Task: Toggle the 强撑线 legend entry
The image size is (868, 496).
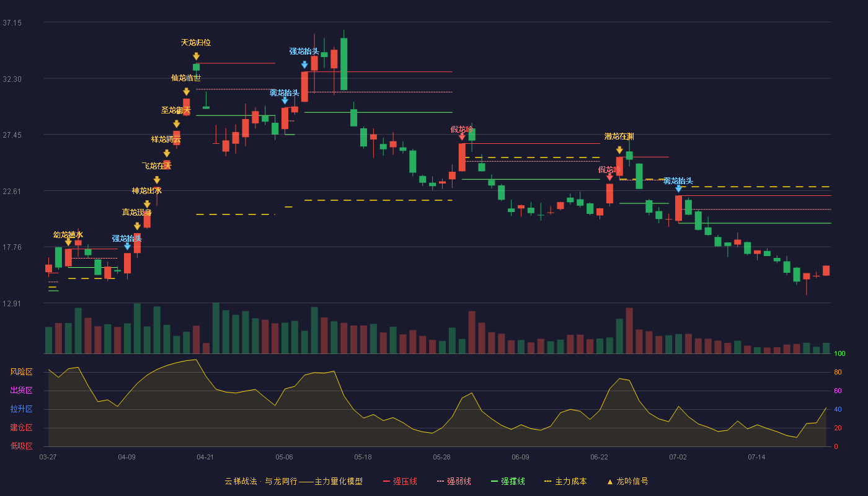Action: tap(508, 481)
